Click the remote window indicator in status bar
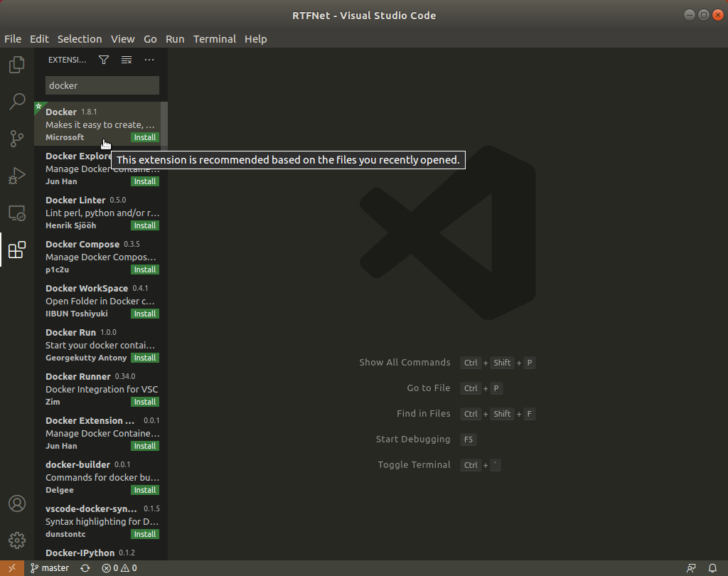This screenshot has height=576, width=728. [12, 568]
